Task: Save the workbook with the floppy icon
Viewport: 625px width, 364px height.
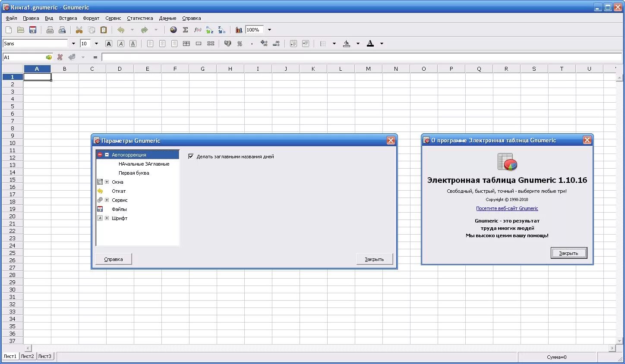Action: tap(33, 30)
